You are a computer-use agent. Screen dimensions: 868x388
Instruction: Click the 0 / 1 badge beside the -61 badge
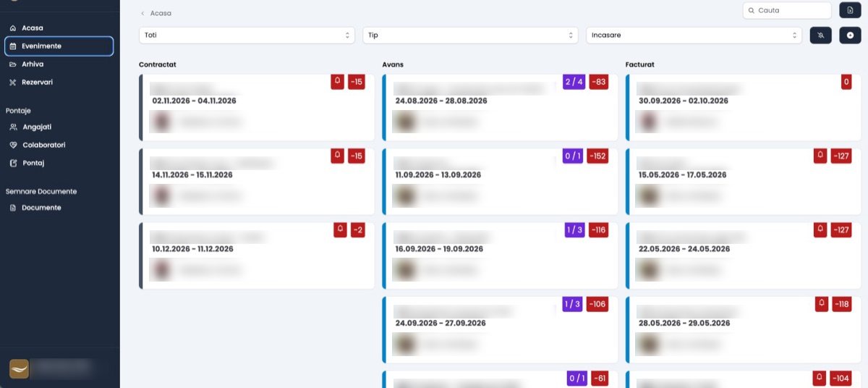point(577,378)
